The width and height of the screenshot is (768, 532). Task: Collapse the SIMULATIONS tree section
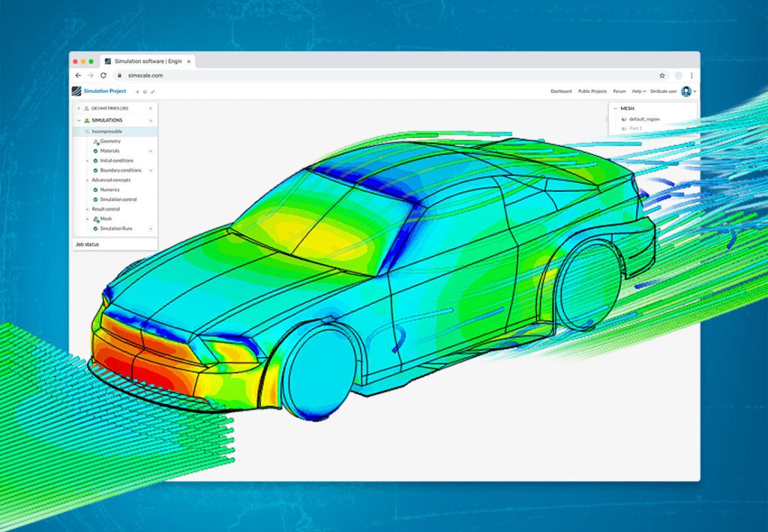[x=77, y=119]
